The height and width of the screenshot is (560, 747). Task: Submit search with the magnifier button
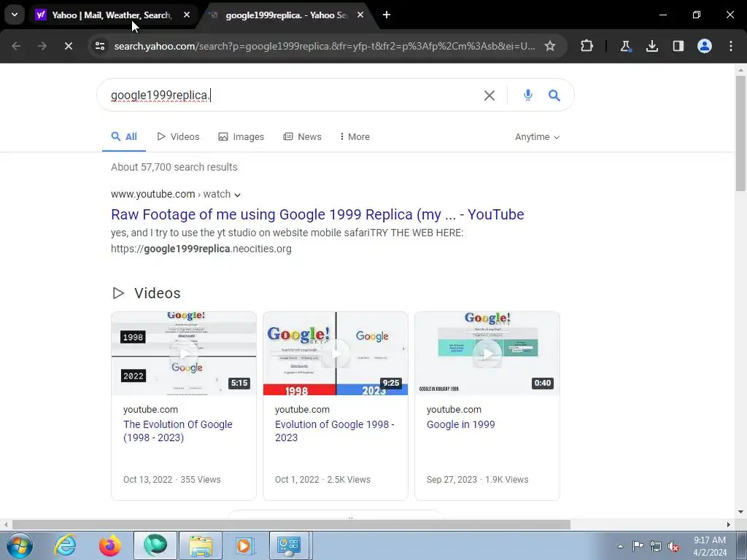(554, 96)
